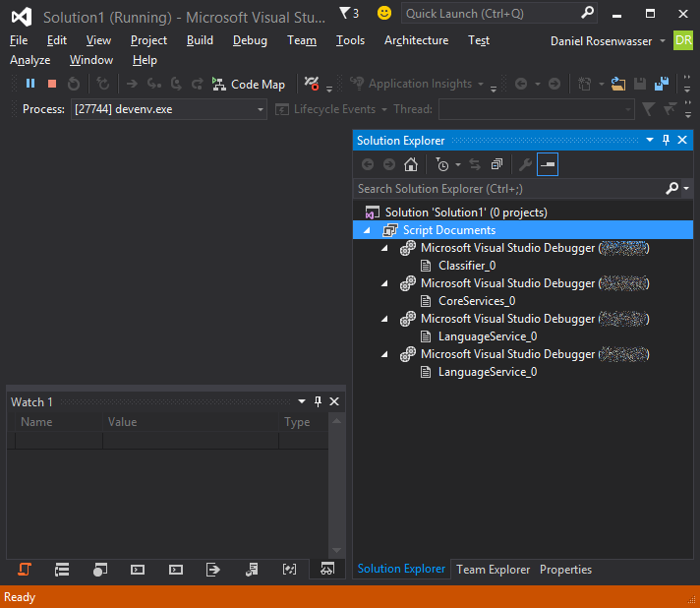Click Watch 1 scrollbar up arrow

[x=336, y=421]
